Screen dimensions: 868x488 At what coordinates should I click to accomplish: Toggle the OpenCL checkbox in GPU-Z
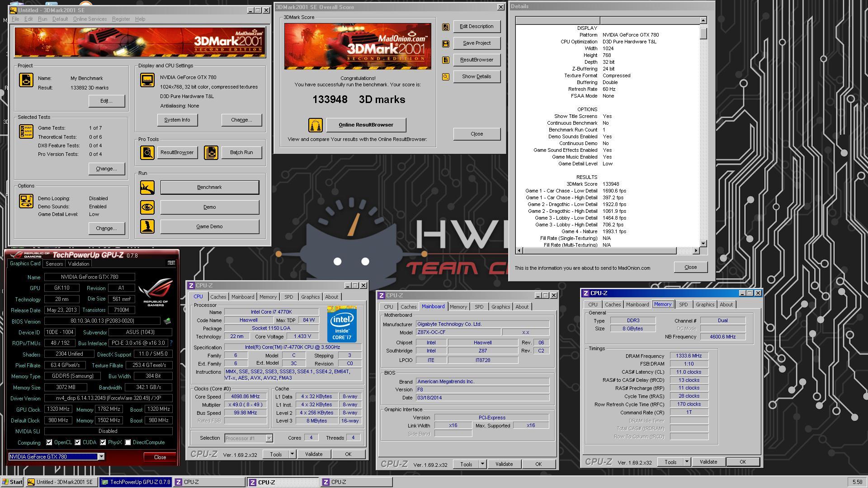49,442
